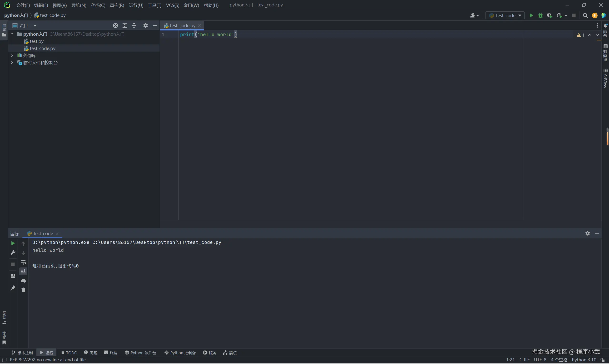Collapse the python入门 project folder
This screenshot has height=364, width=609.
tap(12, 34)
